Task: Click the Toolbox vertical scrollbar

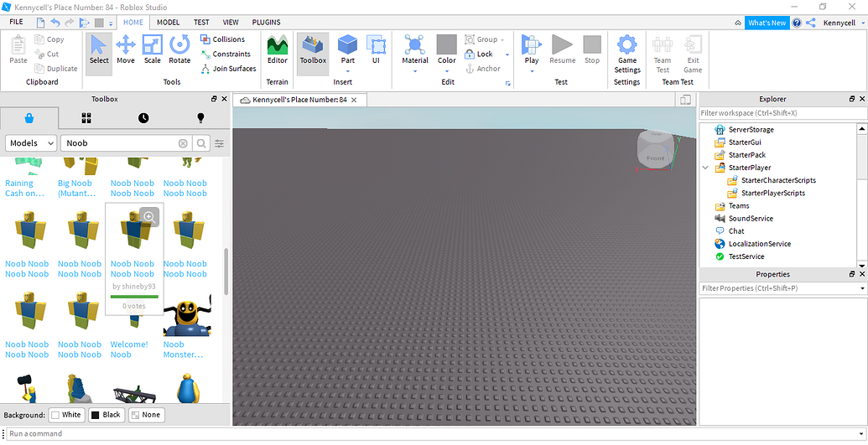Action: (226, 272)
